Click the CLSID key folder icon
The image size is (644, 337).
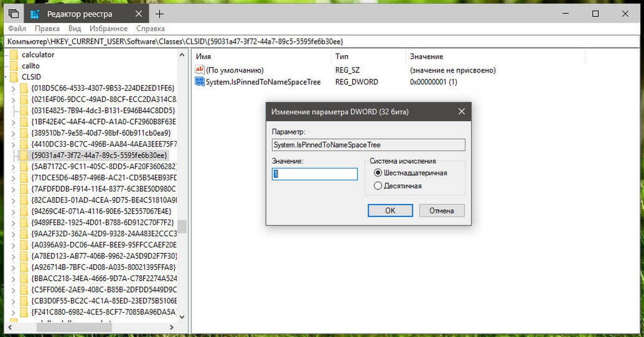[14, 77]
